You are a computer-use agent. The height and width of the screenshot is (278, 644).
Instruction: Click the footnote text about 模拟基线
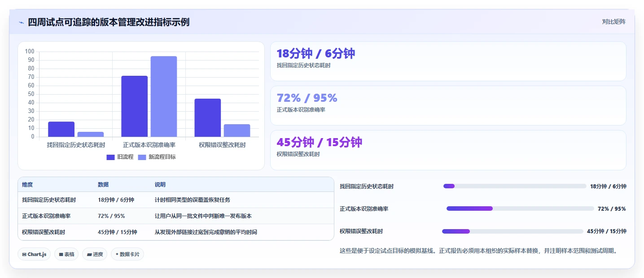click(x=479, y=251)
